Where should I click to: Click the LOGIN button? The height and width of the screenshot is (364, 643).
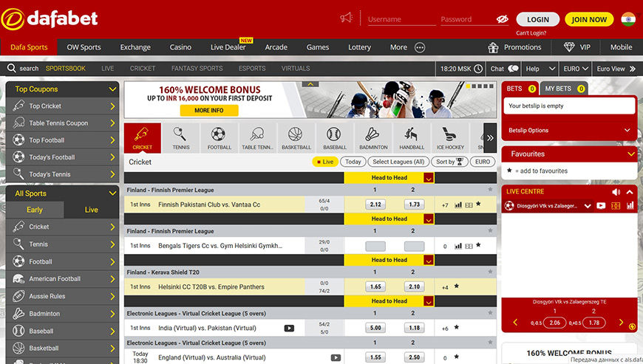[537, 19]
